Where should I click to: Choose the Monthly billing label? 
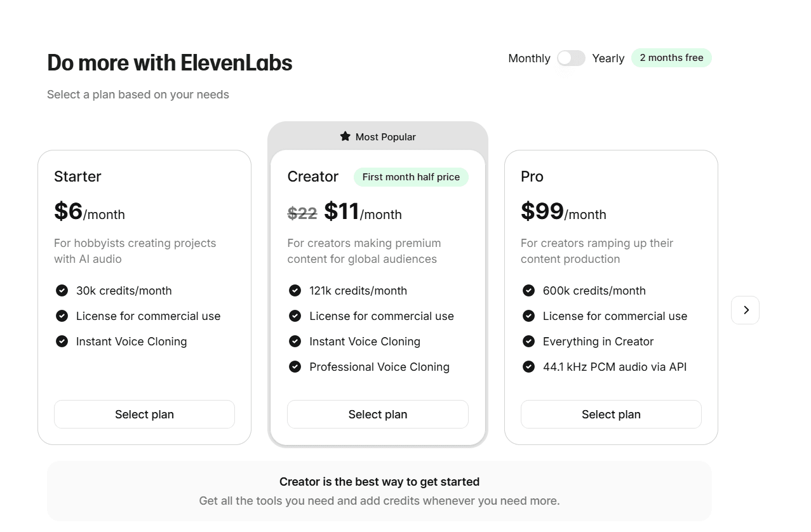click(529, 58)
